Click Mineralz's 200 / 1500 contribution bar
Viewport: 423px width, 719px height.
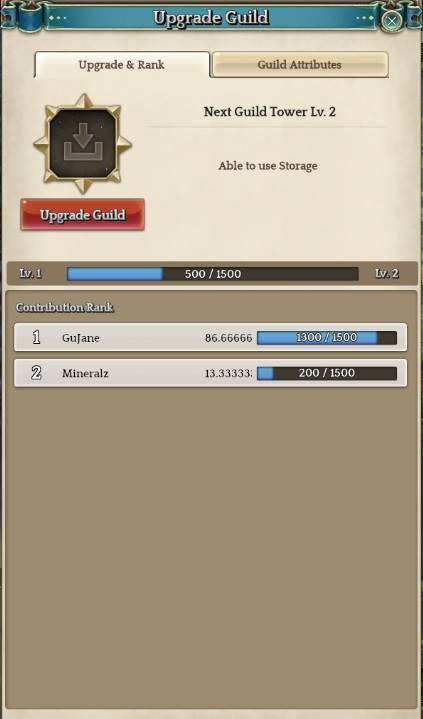click(327, 373)
